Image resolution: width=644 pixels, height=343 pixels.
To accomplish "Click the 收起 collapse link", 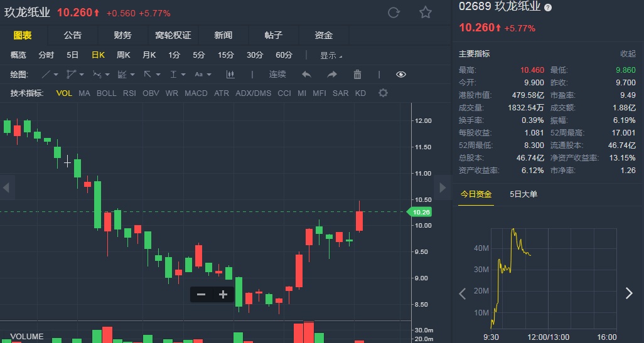I will pyautogui.click(x=628, y=54).
